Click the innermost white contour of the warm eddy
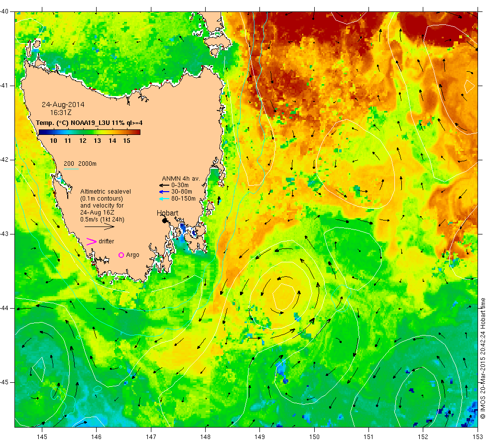Screen dimensions: 488x448 (x=284, y=296)
